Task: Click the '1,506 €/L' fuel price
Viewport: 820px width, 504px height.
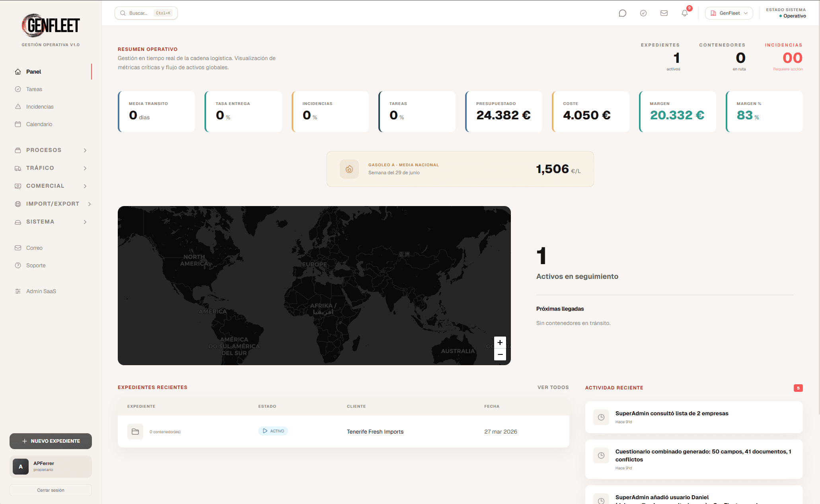Action: [558, 169]
